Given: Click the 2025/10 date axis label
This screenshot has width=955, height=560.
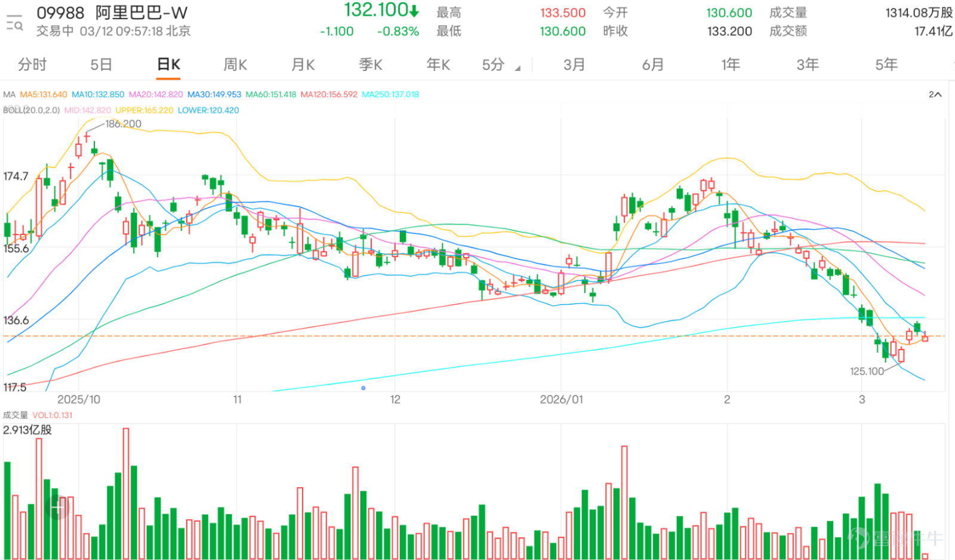Looking at the screenshot, I should coord(79,400).
